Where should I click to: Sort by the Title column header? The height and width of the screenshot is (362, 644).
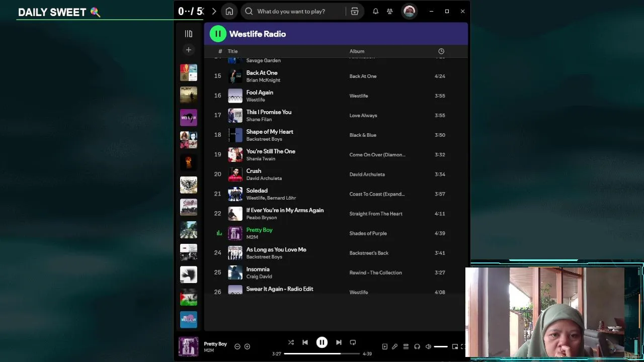[232, 51]
